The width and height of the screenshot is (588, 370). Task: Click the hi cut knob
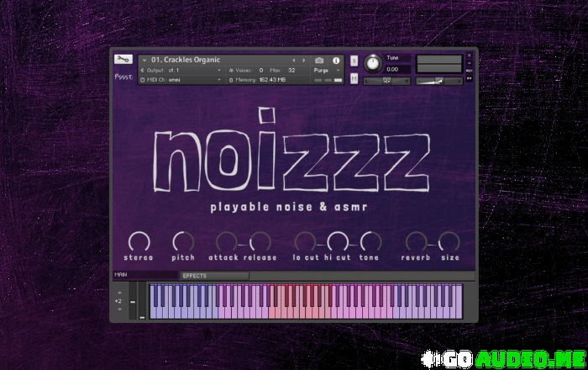tap(337, 242)
